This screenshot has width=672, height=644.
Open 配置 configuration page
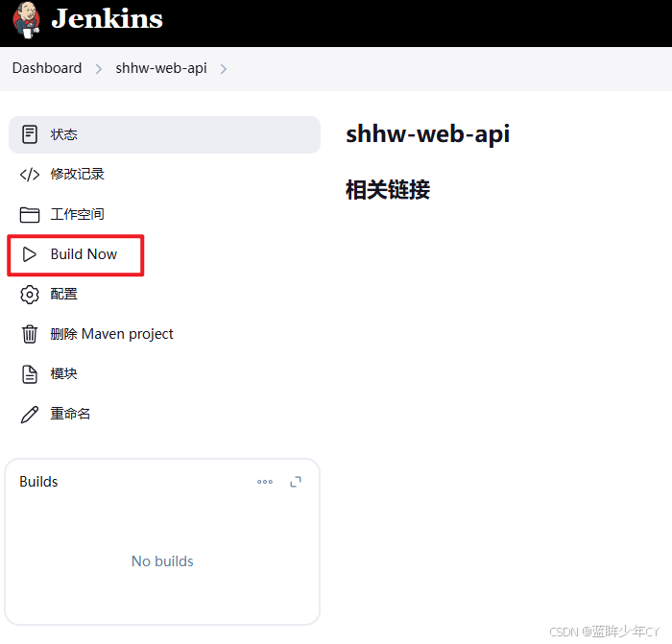point(64,294)
